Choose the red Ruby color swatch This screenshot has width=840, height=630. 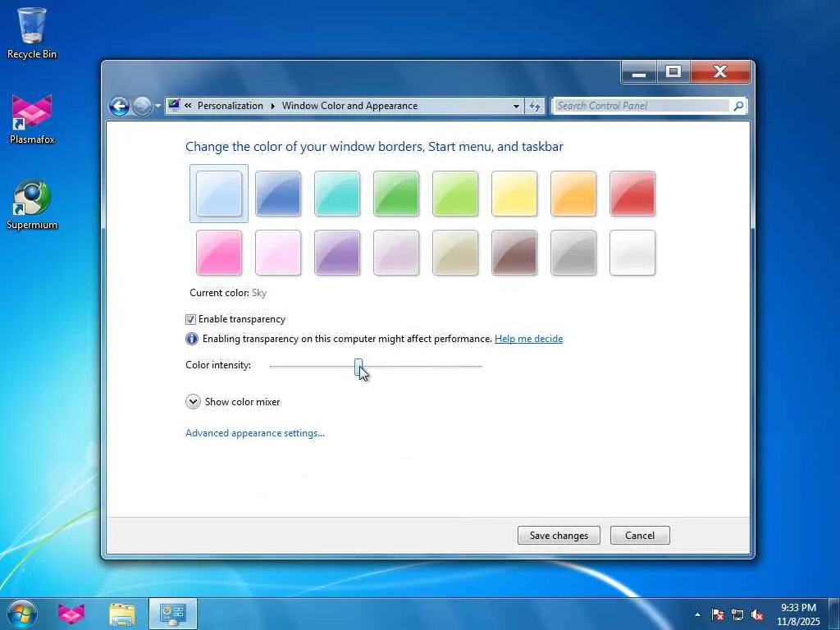coord(632,194)
